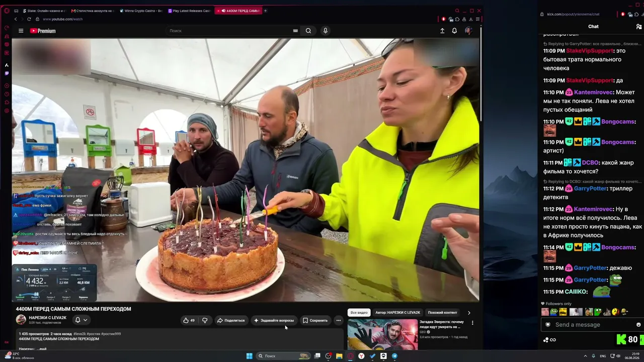The width and height of the screenshot is (644, 362).
Task: Open Telegram from the taskbar
Action: click(x=394, y=356)
